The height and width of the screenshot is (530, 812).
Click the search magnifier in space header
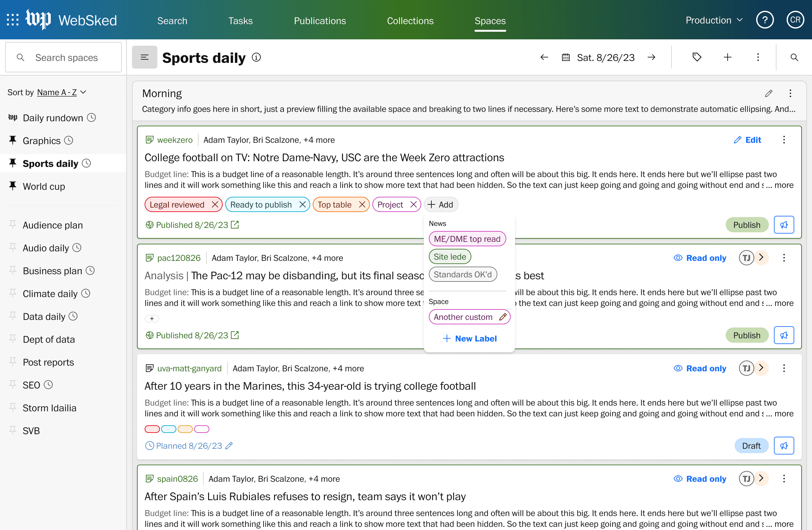click(x=794, y=57)
